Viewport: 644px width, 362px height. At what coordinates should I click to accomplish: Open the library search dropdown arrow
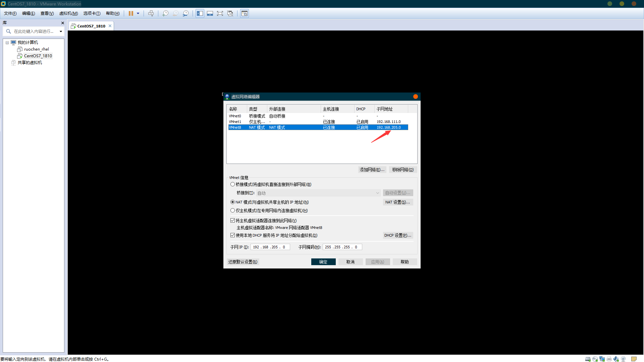click(x=61, y=32)
